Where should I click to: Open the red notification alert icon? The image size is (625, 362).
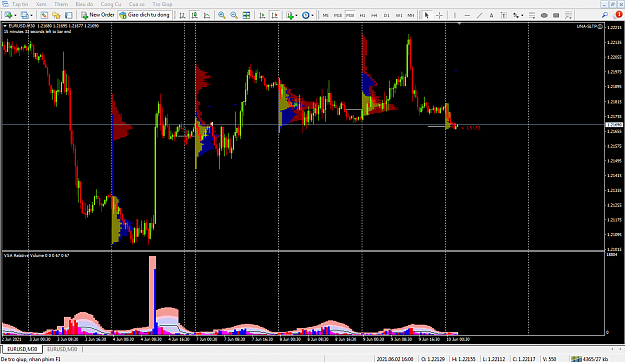click(x=619, y=15)
